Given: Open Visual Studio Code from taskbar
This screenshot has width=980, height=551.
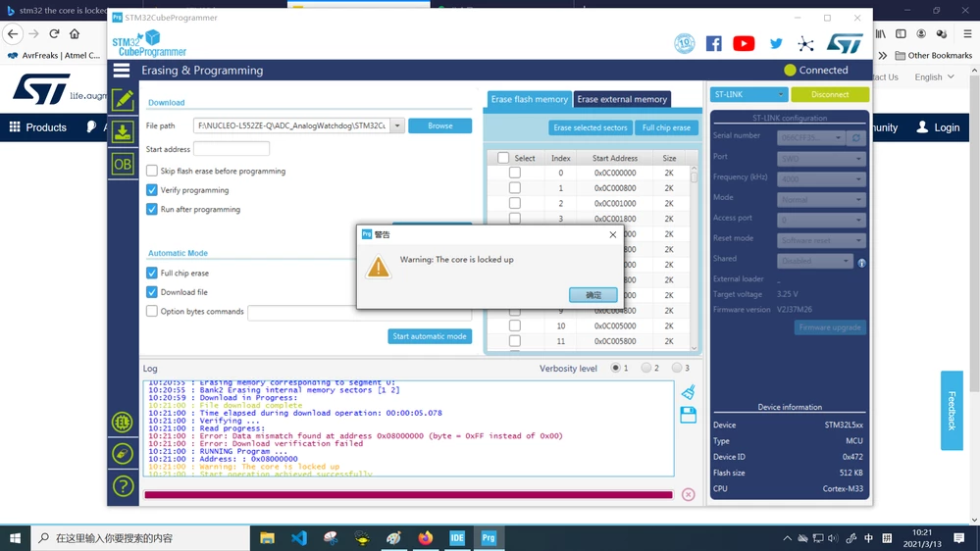Looking at the screenshot, I should pos(299,538).
